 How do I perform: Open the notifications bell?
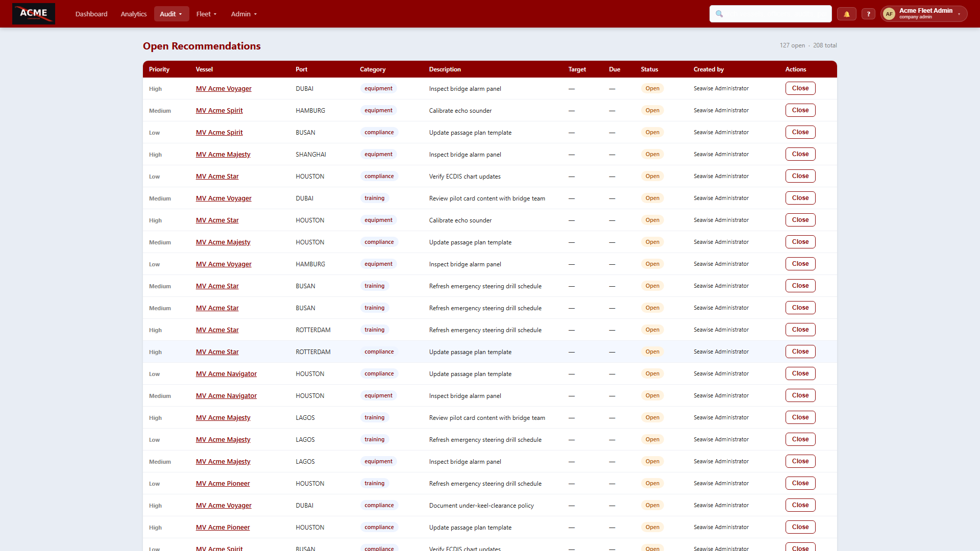coord(847,14)
